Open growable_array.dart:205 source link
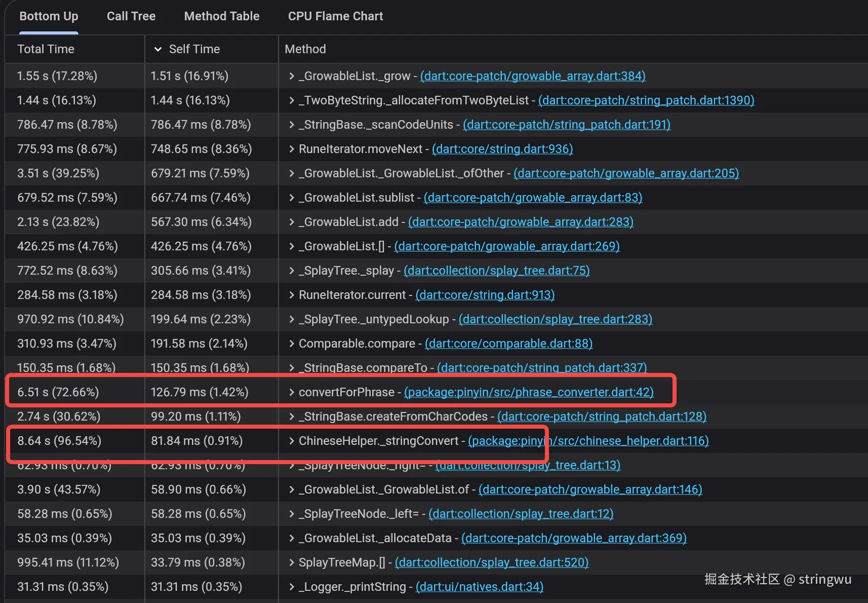Viewport: 868px width, 603px height. click(x=626, y=173)
